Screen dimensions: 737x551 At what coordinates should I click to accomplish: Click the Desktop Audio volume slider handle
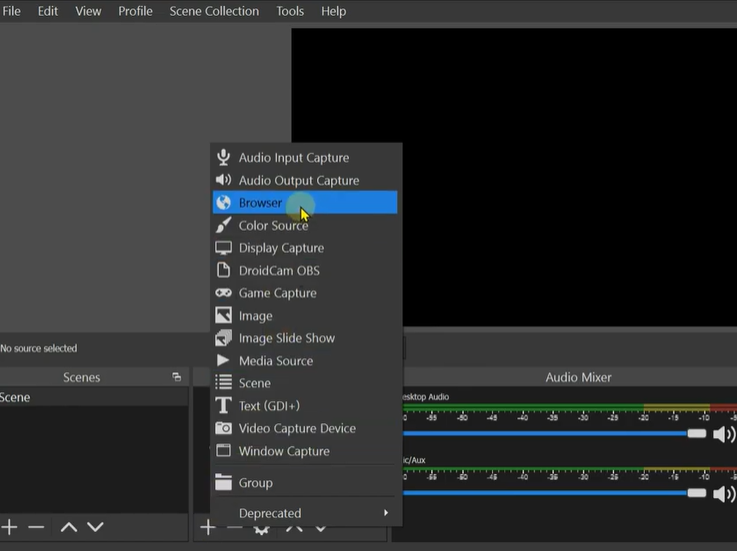point(697,433)
